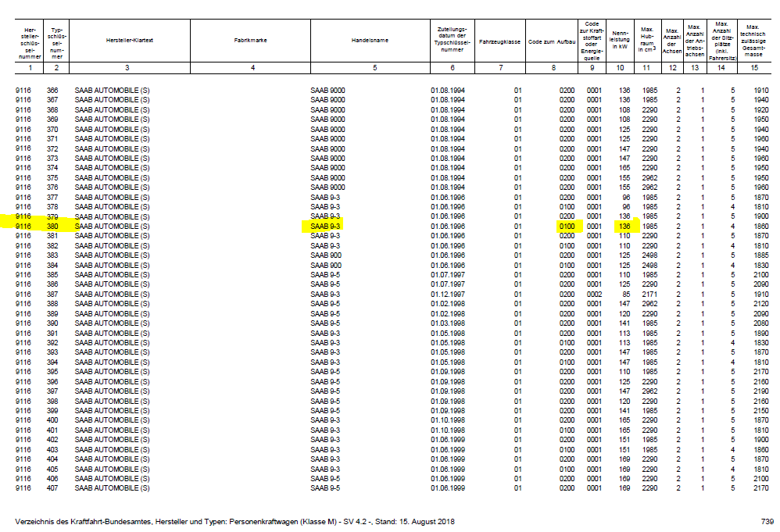Select type key number 375

pos(52,177)
